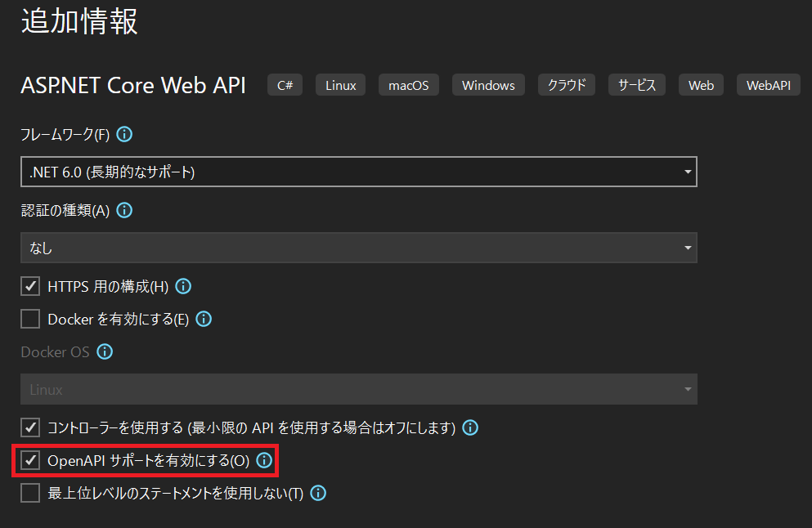Click info icon beside OpenAPI サポートを有効にする(O)

pyautogui.click(x=264, y=460)
